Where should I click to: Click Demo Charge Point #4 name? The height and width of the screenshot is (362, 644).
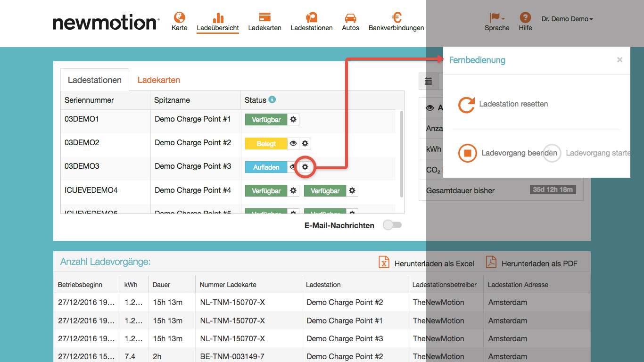193,190
